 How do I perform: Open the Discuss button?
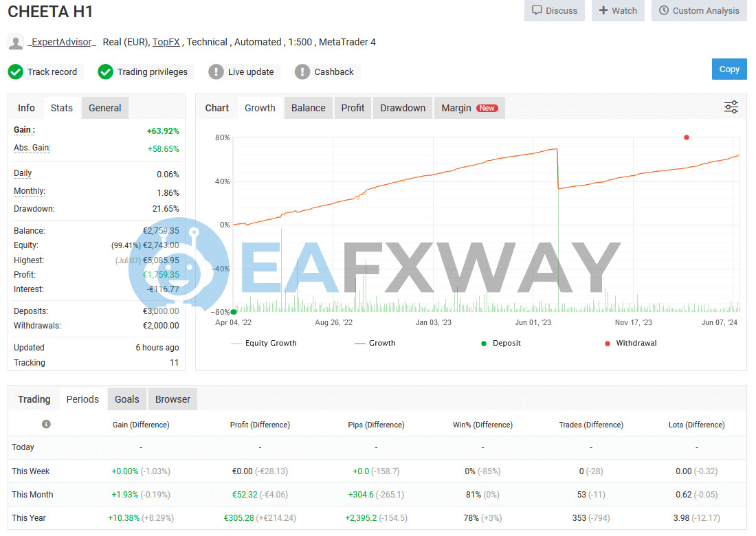point(555,10)
